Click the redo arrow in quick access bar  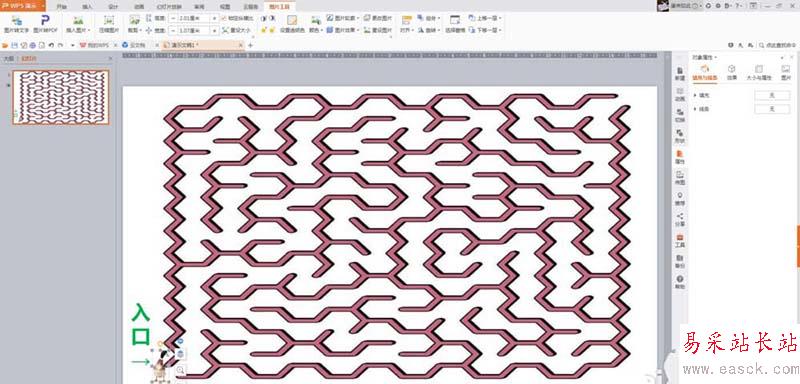point(60,45)
